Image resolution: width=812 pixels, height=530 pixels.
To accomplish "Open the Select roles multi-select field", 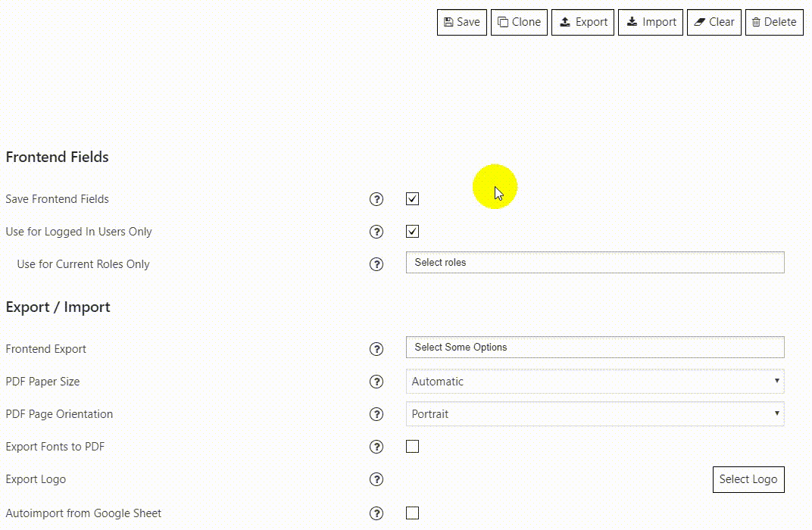I will 595,263.
